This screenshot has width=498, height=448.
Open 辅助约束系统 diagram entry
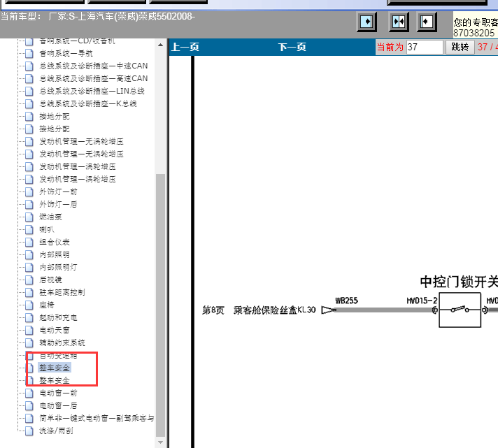tap(62, 342)
